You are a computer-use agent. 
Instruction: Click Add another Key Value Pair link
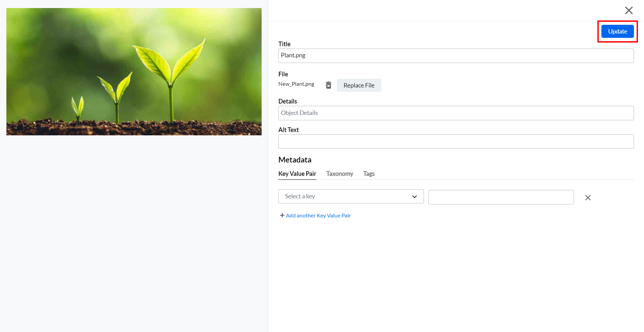(x=318, y=216)
